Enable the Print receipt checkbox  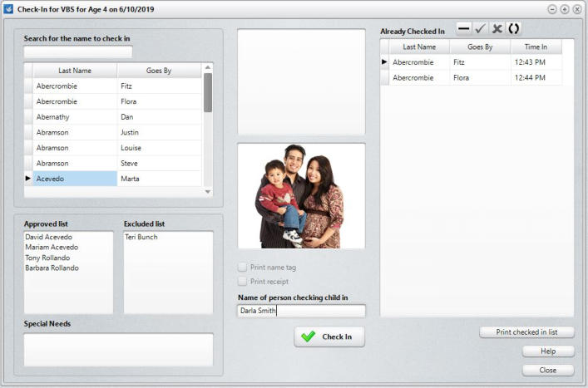click(242, 282)
